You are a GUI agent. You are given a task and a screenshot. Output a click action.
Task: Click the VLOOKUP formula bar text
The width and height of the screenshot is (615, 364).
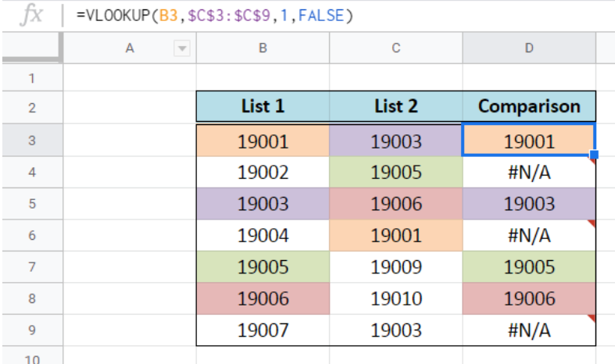215,16
